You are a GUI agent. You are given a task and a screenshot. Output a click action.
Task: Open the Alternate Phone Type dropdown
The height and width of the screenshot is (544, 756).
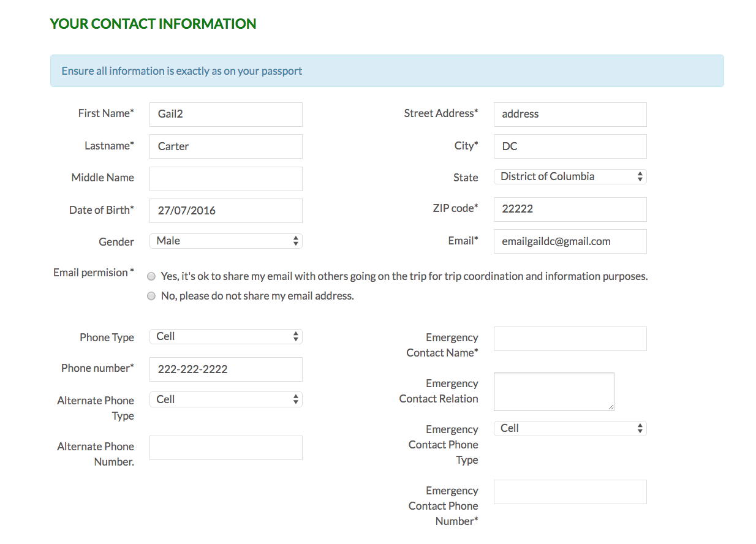pyautogui.click(x=225, y=399)
